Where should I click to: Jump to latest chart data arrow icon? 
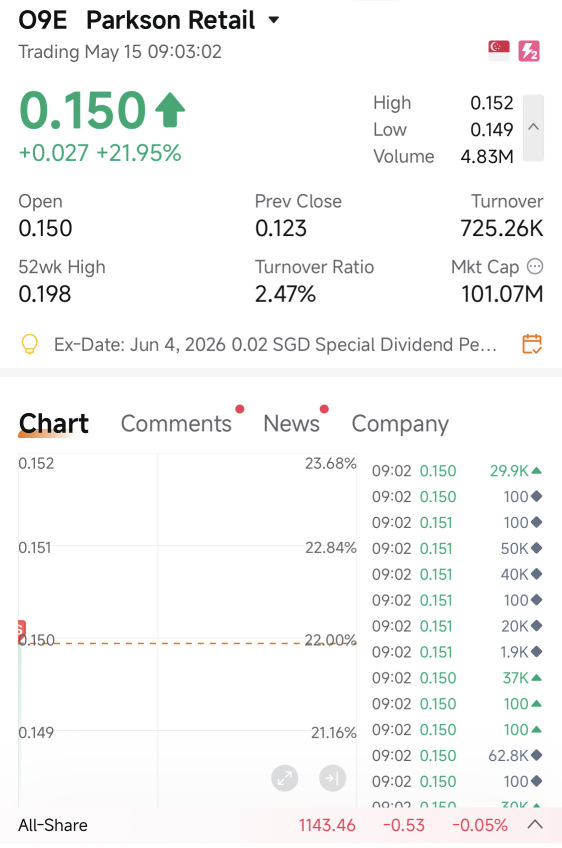tap(332, 778)
